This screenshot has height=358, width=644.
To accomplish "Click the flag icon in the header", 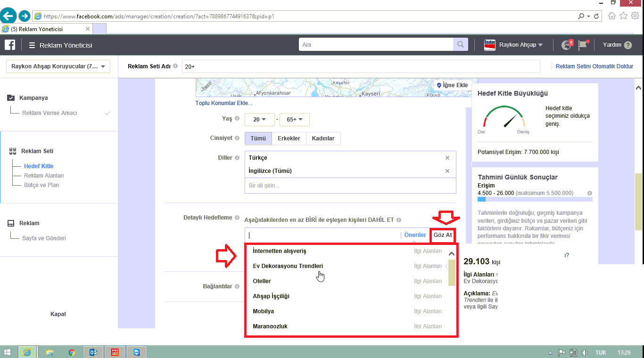I will click(583, 45).
